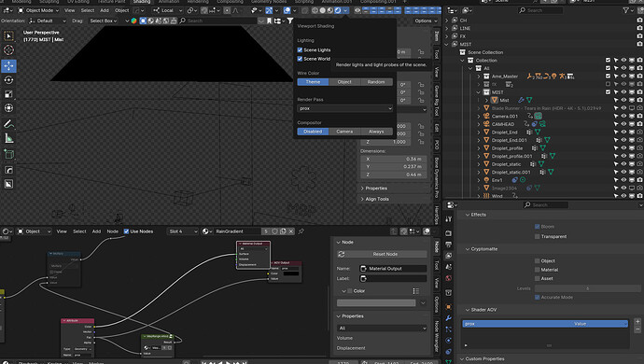Open viewport Options button
This screenshot has height=364, width=644.
tap(426, 21)
